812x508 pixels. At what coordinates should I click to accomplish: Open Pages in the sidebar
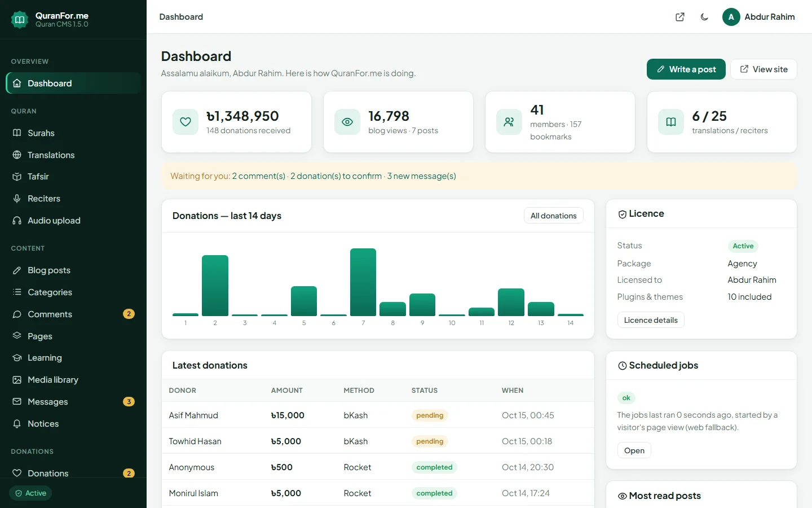tap(73, 336)
